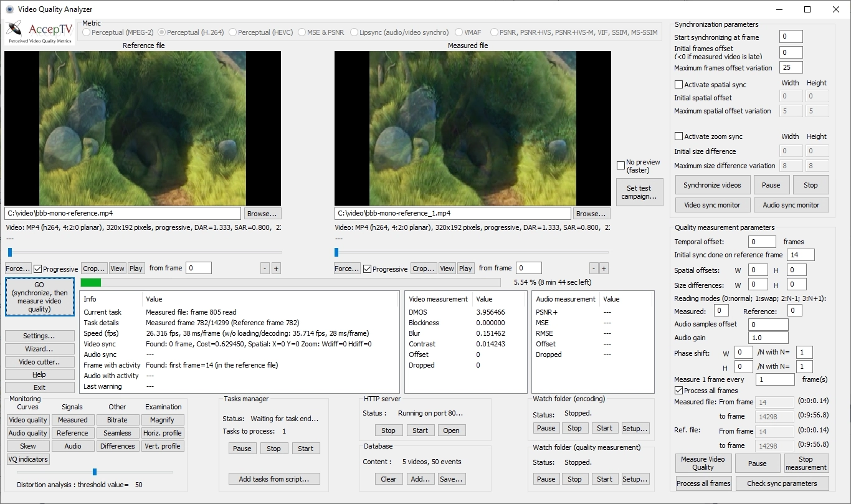
Task: Click reference file path field
Action: [x=123, y=213]
